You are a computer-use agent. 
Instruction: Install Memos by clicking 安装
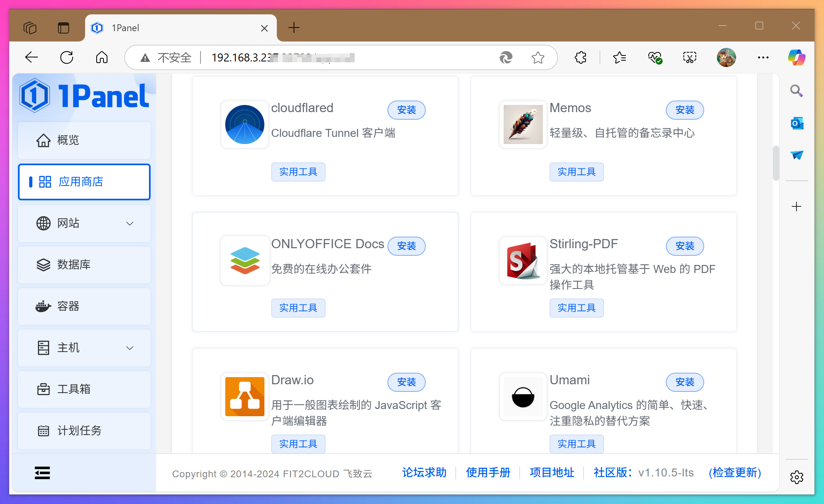pos(685,110)
